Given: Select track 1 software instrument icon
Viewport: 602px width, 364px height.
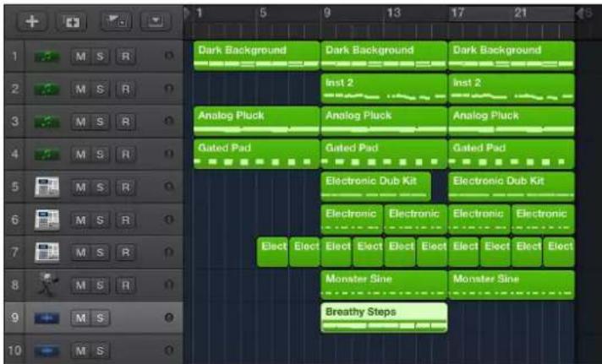Looking at the screenshot, I should [47, 57].
